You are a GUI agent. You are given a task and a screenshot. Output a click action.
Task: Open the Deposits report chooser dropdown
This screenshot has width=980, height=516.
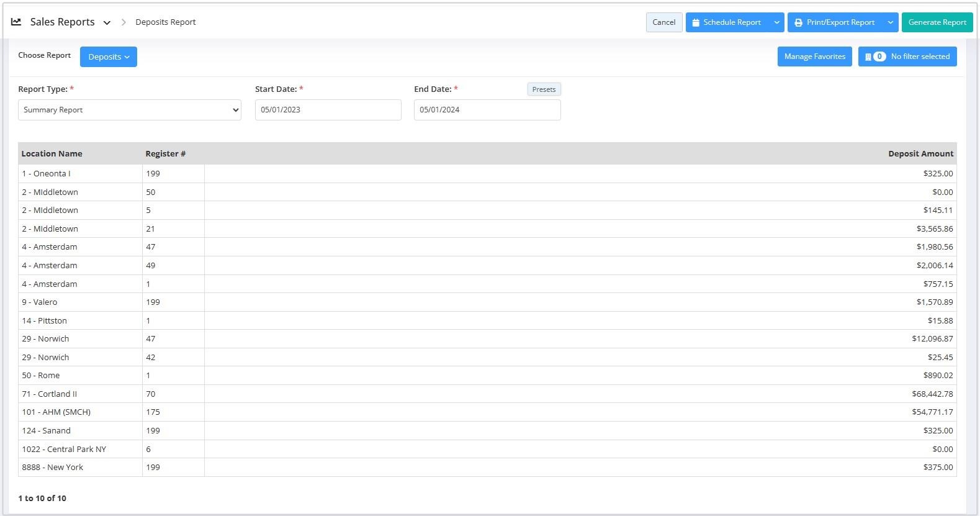[x=109, y=57]
